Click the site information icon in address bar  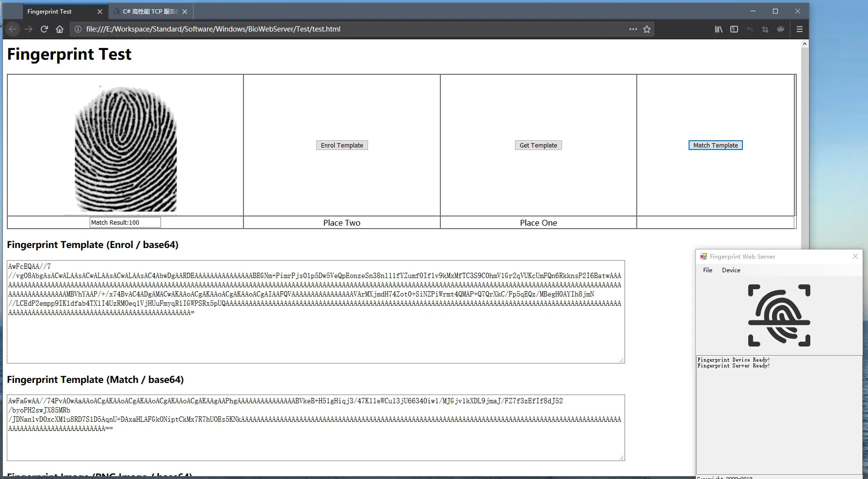tap(78, 29)
